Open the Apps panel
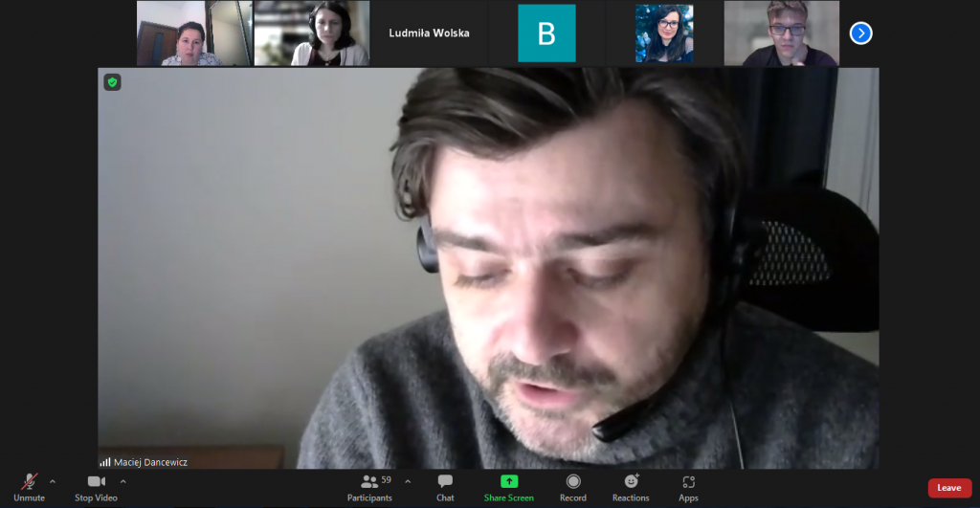This screenshot has width=980, height=508. (688, 486)
